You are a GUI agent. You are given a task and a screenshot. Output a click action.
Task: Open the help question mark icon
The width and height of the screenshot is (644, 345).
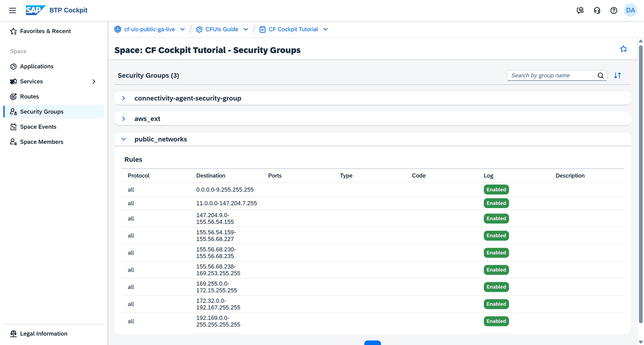(x=614, y=10)
